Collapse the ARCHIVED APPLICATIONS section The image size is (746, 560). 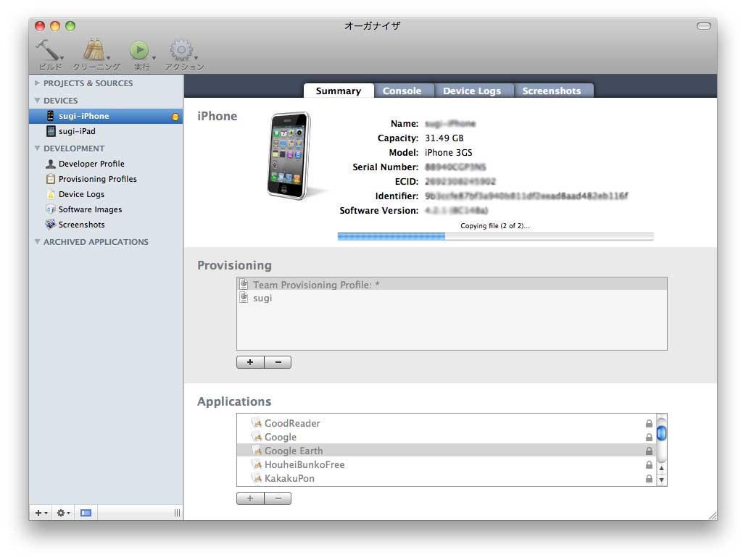(38, 242)
